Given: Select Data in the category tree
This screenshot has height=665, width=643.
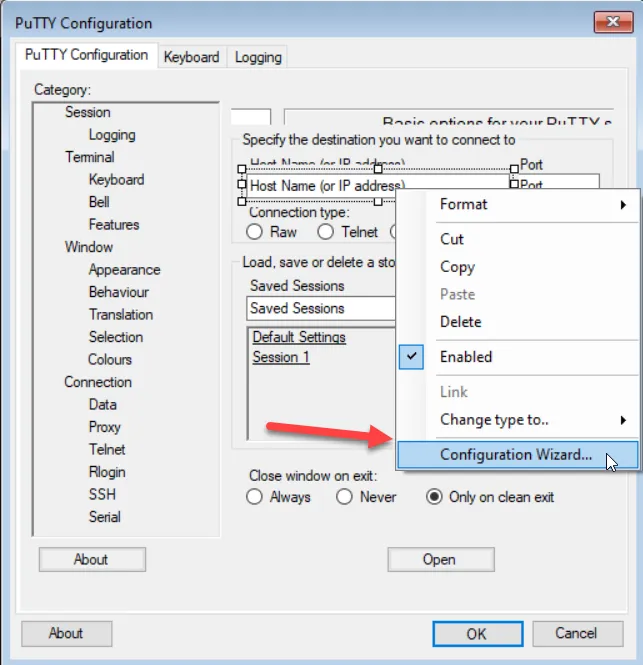Looking at the screenshot, I should tap(103, 405).
